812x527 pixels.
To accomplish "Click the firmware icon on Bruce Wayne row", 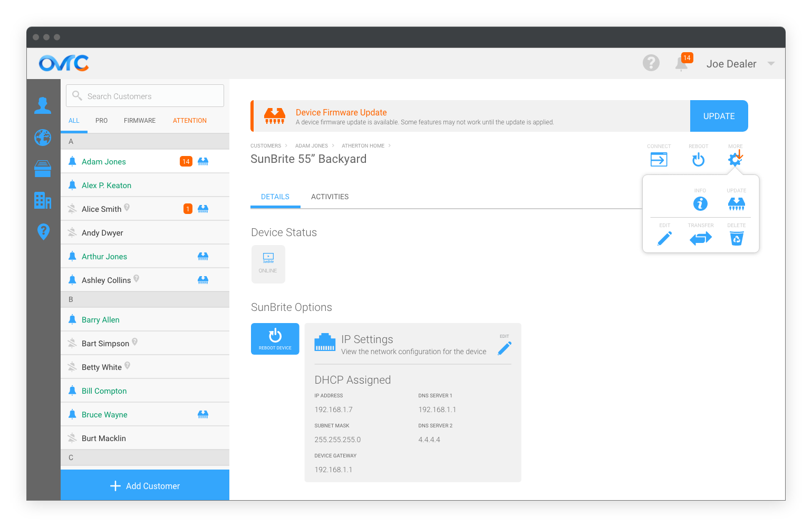I will [203, 414].
